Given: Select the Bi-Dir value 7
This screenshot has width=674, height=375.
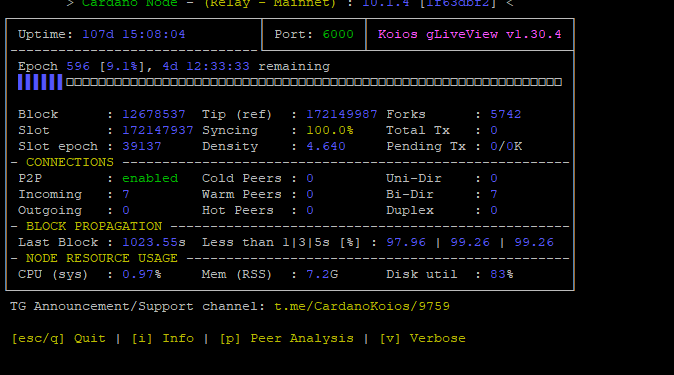Looking at the screenshot, I should click(x=494, y=194).
